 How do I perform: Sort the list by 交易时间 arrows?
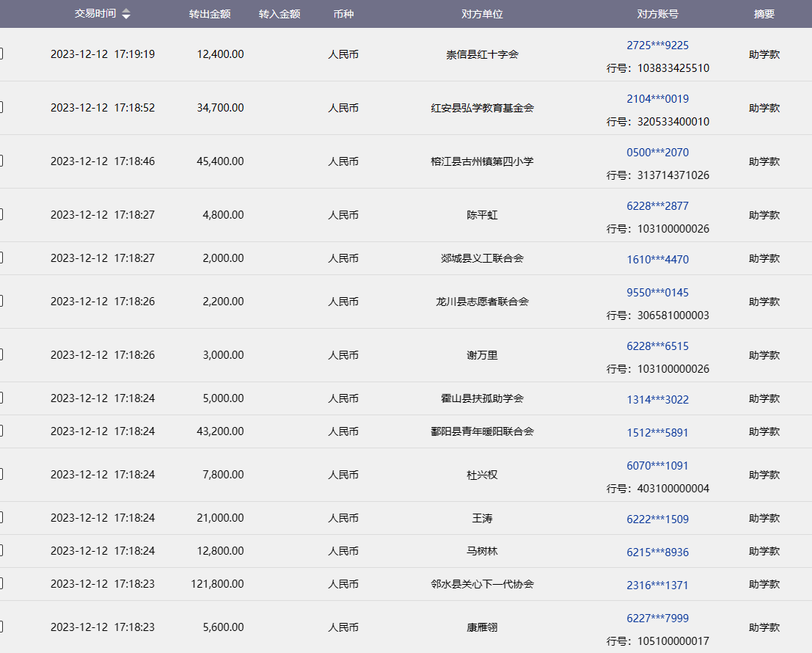point(126,14)
